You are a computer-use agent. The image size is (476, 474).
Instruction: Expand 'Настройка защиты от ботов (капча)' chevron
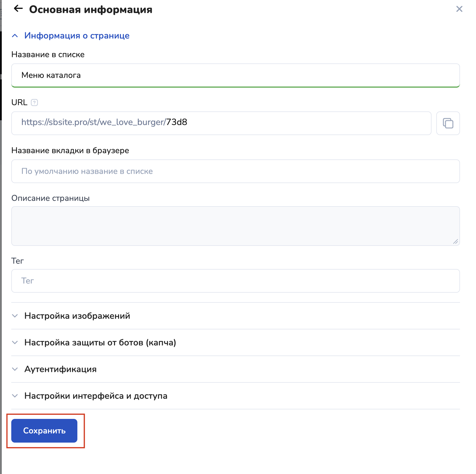[x=15, y=342]
